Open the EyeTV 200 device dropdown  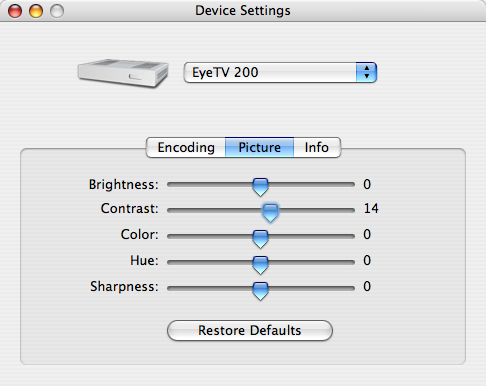point(280,72)
